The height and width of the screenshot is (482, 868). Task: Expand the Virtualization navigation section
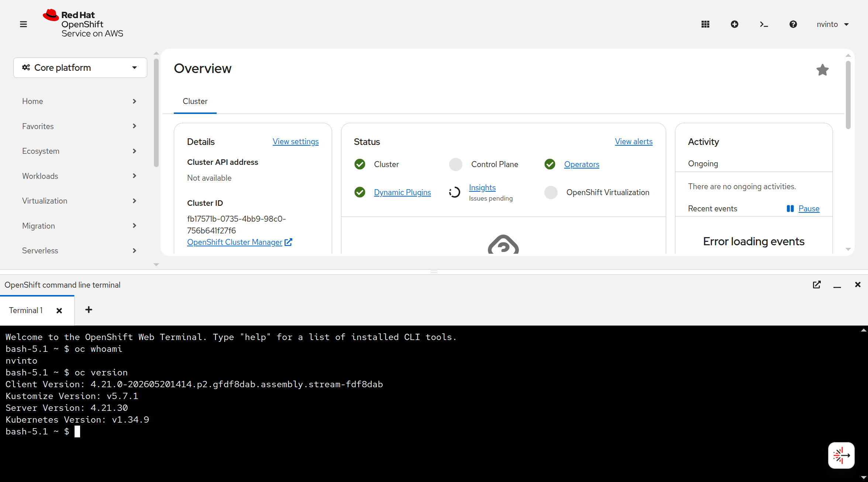[x=79, y=201]
